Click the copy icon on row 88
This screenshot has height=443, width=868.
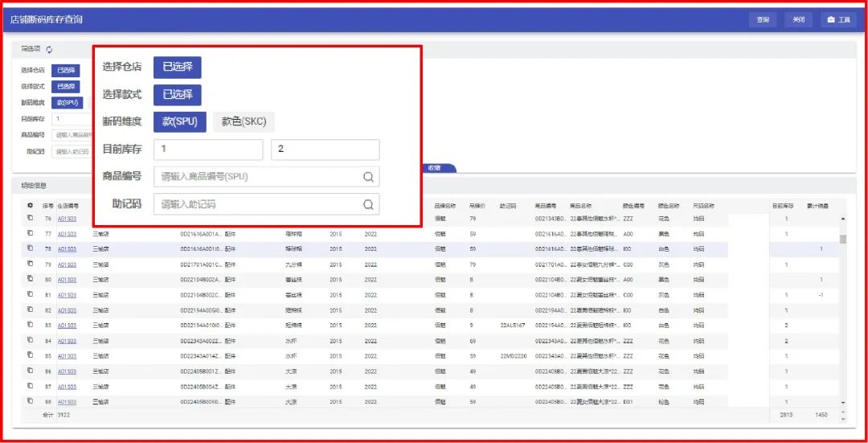coord(31,401)
